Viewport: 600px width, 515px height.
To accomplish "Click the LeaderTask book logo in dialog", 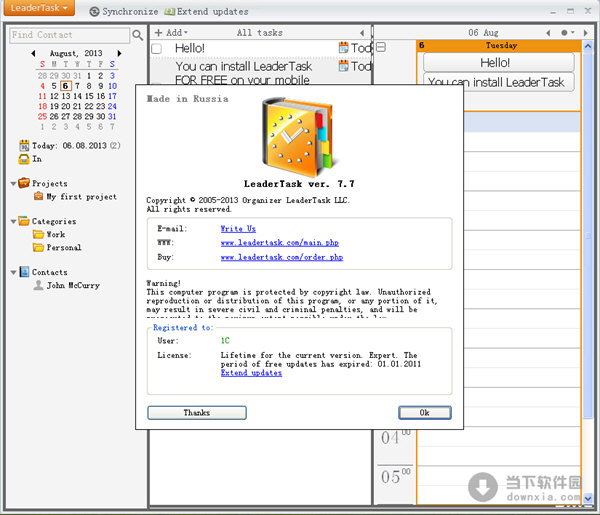I will pos(297,137).
